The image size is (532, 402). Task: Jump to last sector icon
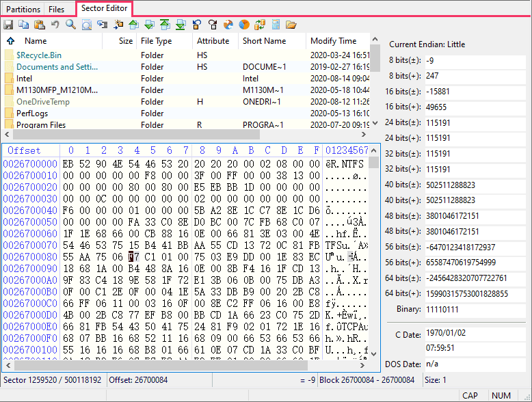[x=181, y=25]
